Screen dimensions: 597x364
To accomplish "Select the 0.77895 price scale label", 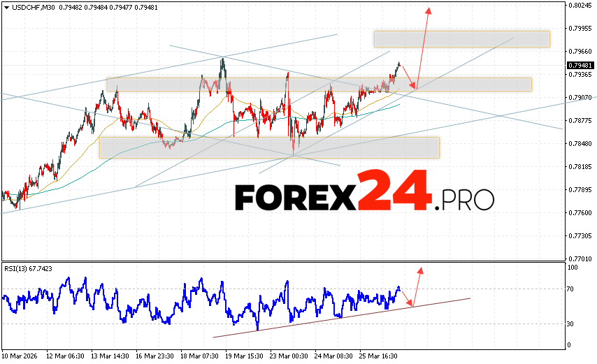I will point(580,190).
